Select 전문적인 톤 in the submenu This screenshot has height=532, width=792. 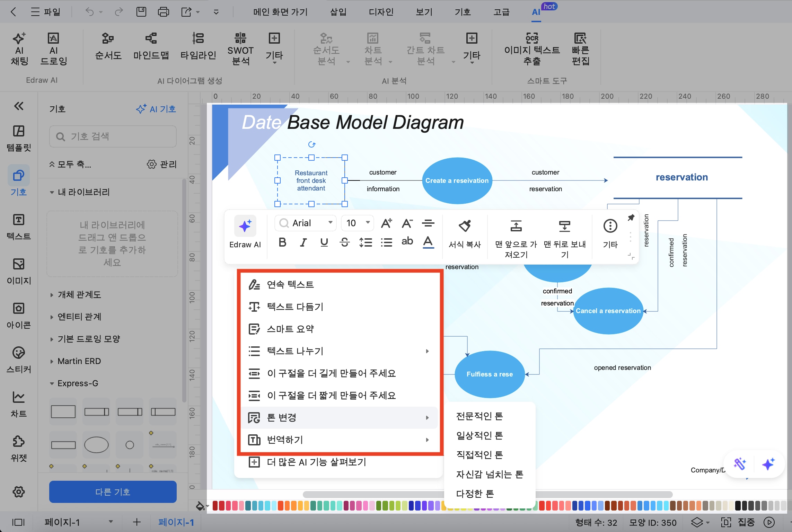(479, 416)
